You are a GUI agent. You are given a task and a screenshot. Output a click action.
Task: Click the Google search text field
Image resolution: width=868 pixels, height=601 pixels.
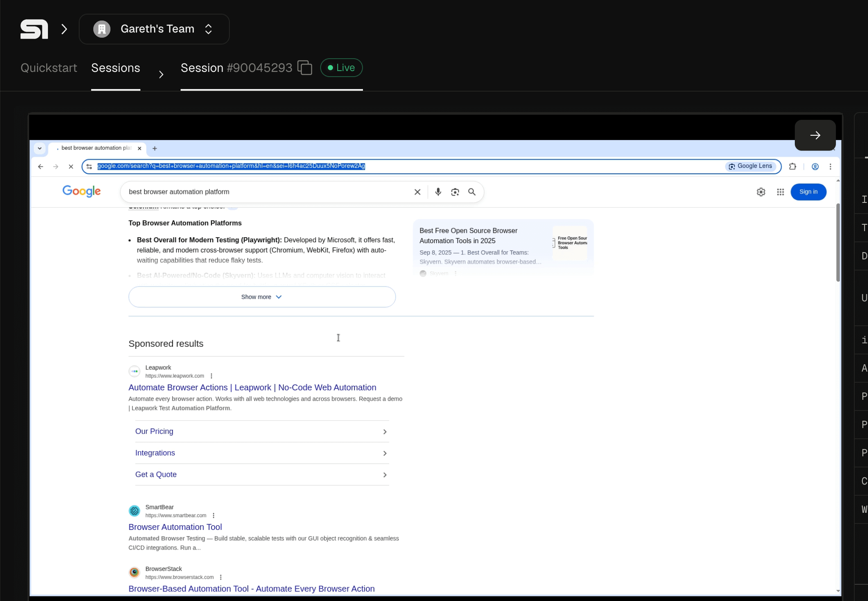(x=265, y=192)
